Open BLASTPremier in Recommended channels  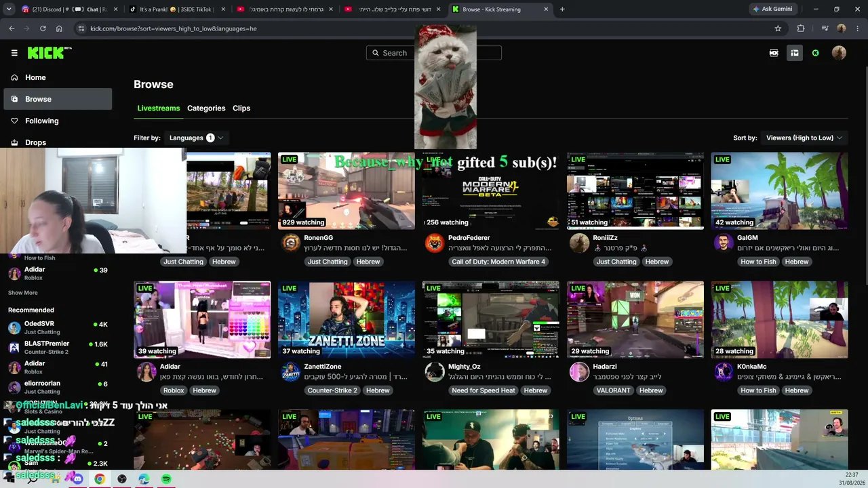click(x=58, y=347)
